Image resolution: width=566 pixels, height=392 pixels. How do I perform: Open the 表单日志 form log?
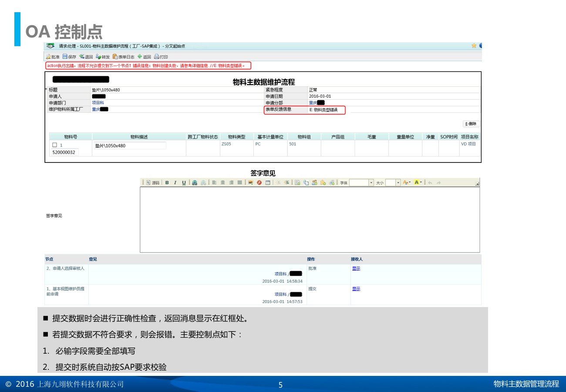click(x=115, y=57)
